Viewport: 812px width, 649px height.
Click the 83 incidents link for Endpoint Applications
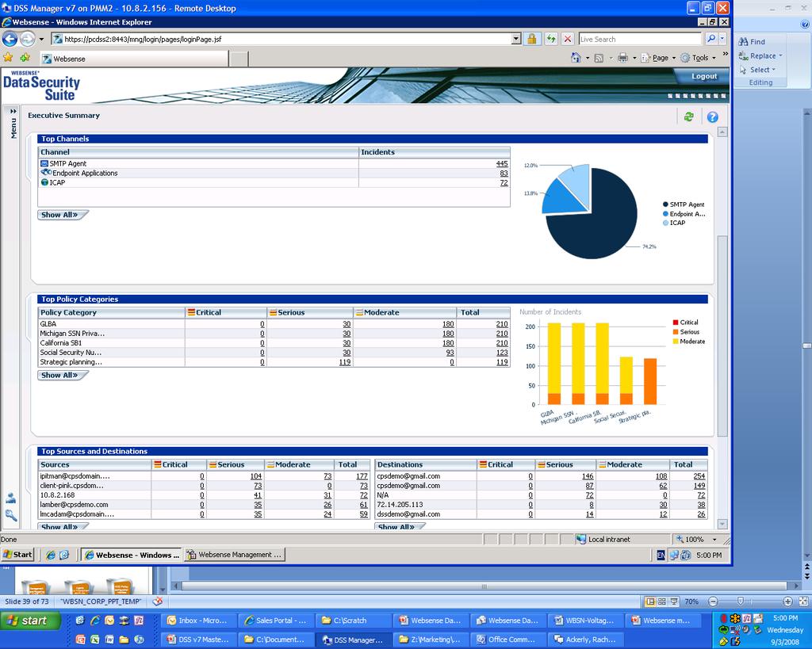504,174
